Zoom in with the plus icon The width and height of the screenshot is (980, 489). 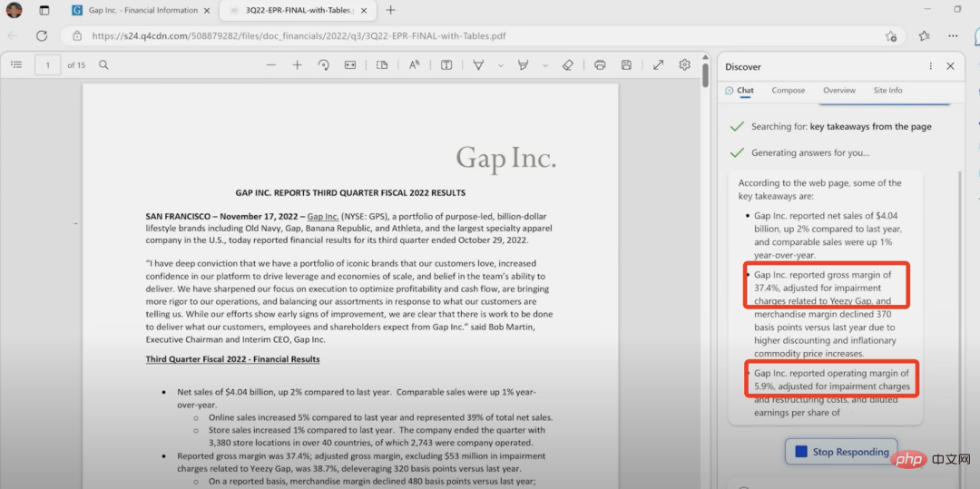298,65
